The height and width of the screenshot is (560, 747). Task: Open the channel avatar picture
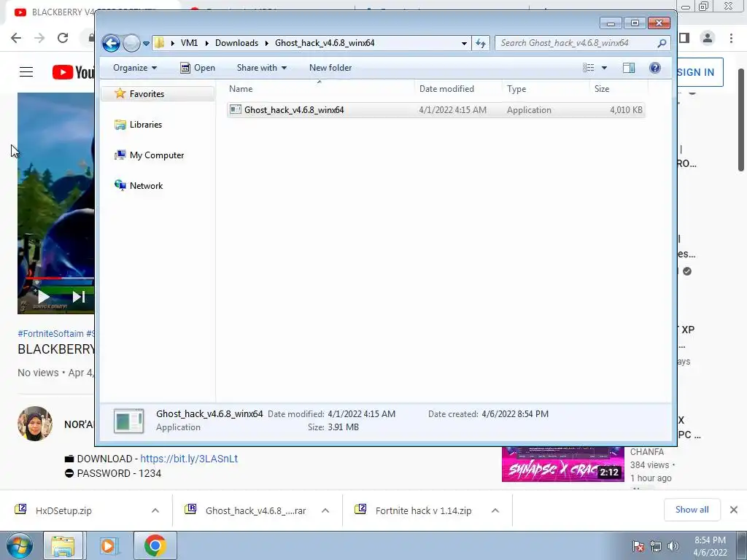tap(35, 424)
